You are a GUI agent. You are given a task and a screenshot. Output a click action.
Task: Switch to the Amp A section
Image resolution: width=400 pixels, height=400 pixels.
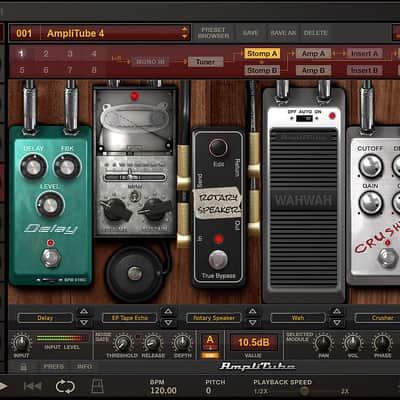[313, 53]
